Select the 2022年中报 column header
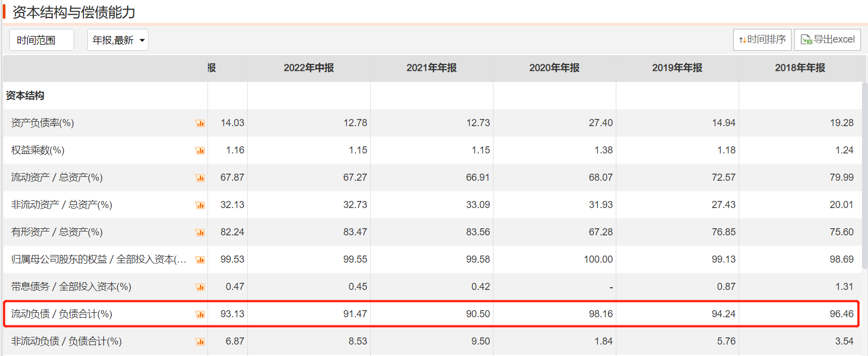The height and width of the screenshot is (356, 868). [309, 68]
